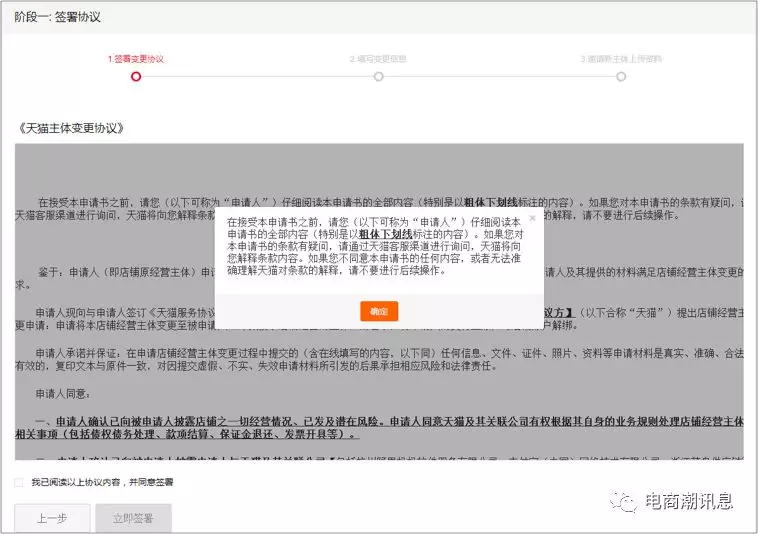Click the 2.填写变更信息 step label

[x=379, y=59]
